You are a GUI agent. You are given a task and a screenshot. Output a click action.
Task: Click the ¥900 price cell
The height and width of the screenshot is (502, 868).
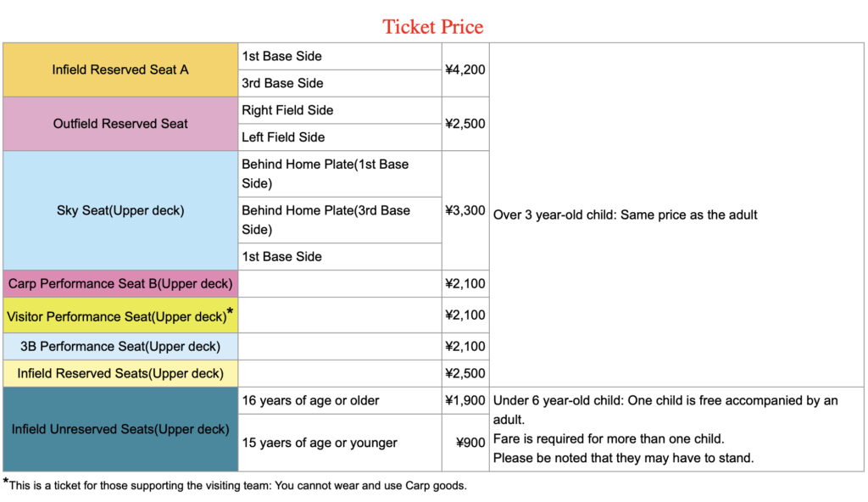point(470,443)
